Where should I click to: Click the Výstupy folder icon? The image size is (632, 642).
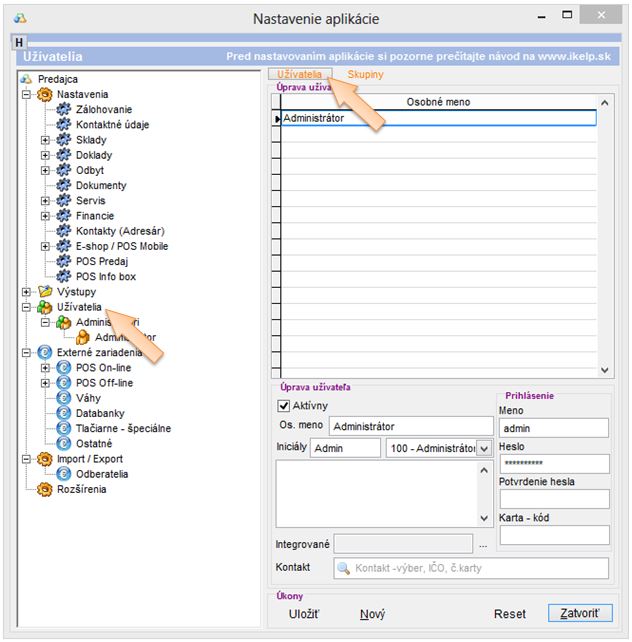pos(44,292)
